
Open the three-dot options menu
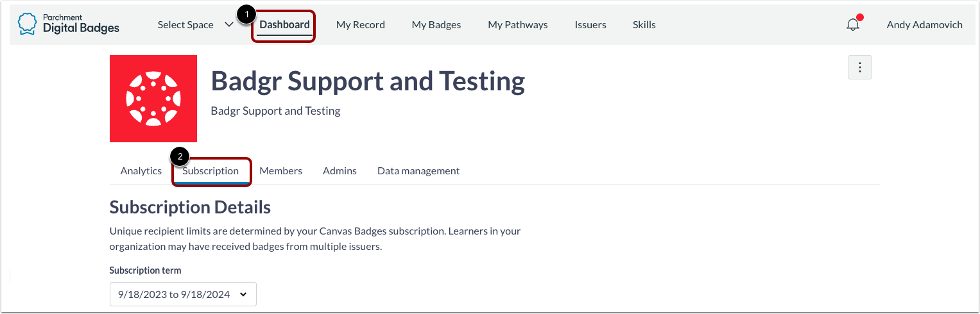click(860, 67)
